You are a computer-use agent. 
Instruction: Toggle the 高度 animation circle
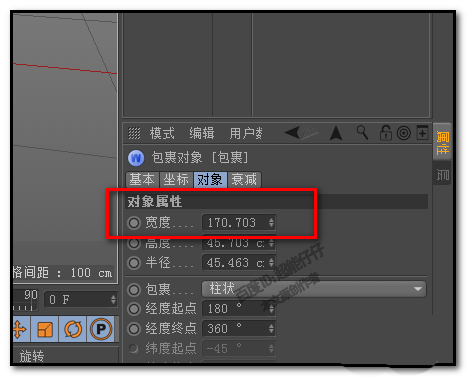(134, 244)
